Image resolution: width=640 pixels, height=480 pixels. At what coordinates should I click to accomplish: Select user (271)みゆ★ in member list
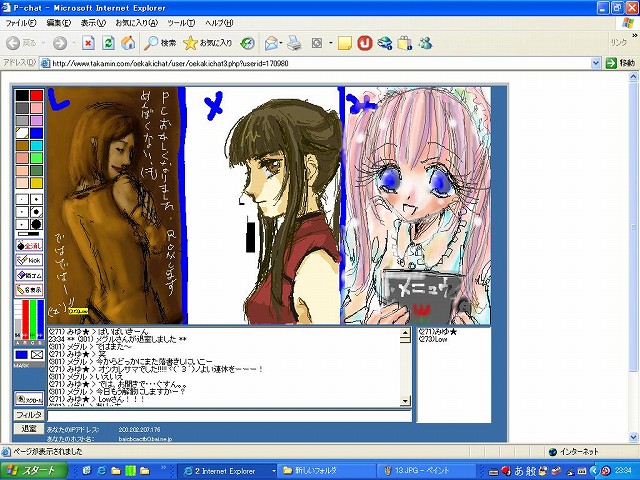click(438, 331)
